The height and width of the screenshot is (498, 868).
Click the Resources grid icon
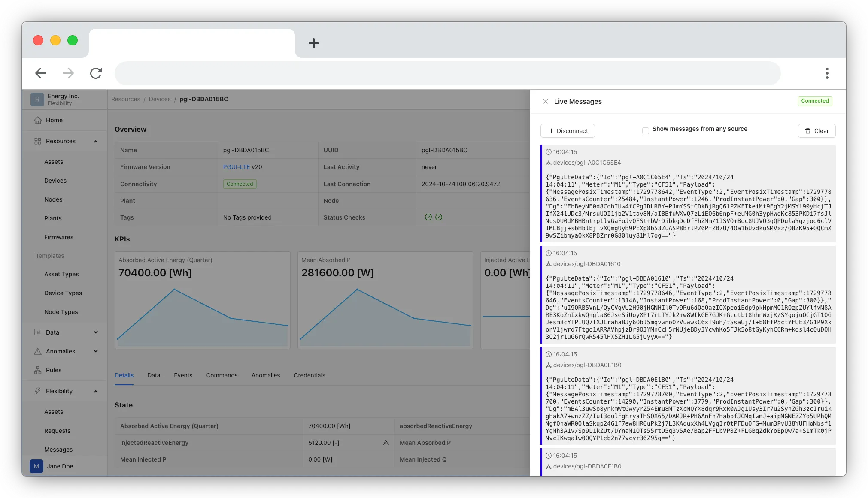[x=38, y=141]
